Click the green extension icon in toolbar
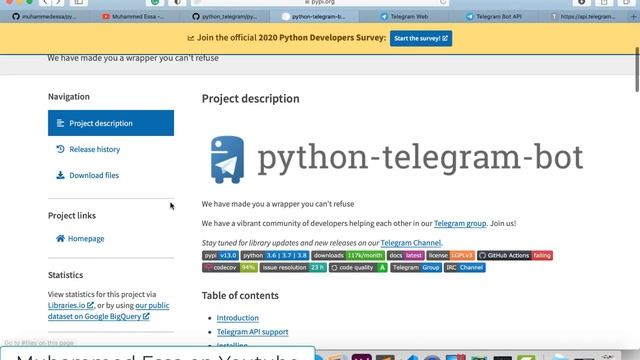Viewport: 640px width, 360px height. coord(155,2)
